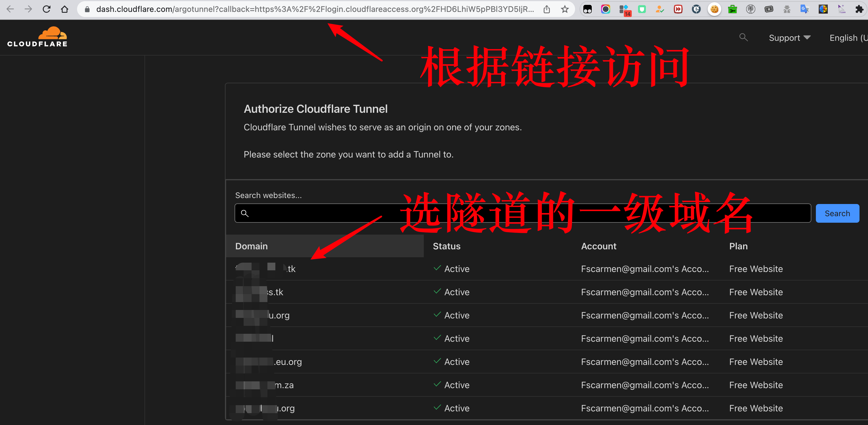Open the gray spy figure extension

[x=787, y=9]
